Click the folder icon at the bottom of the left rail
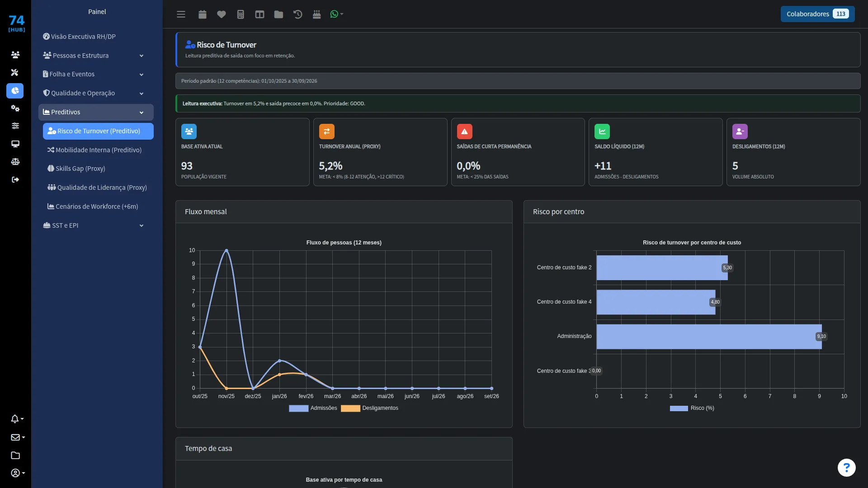868x488 pixels. [x=15, y=455]
